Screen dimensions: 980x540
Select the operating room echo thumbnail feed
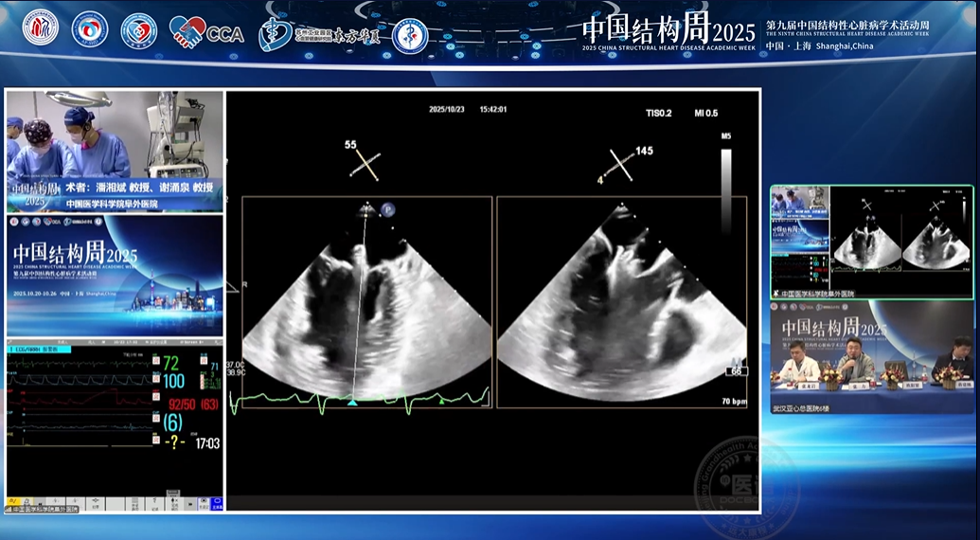[872, 242]
